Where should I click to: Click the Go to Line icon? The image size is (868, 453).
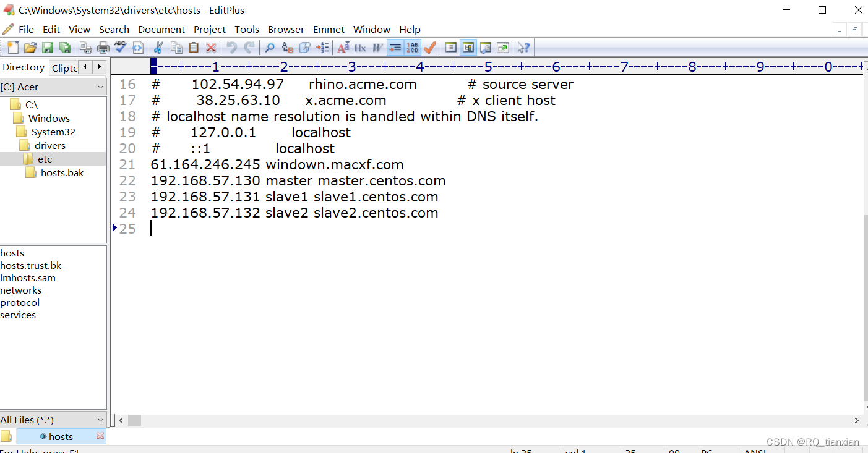click(x=322, y=48)
